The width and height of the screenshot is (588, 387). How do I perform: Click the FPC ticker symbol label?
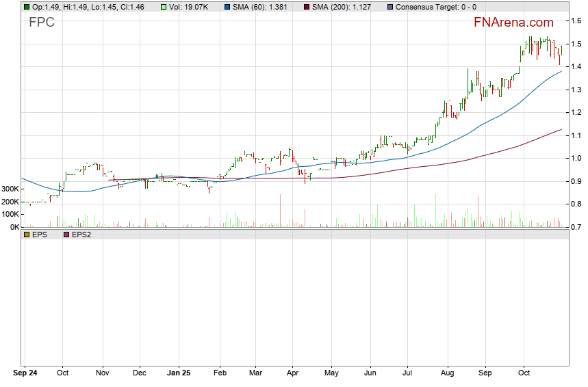pyautogui.click(x=42, y=23)
